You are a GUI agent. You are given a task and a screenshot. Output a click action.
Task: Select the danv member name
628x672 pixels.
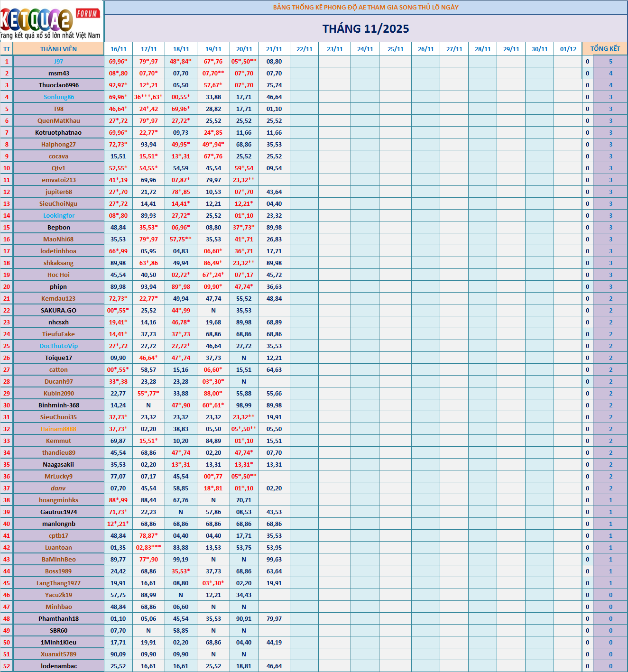(x=58, y=488)
